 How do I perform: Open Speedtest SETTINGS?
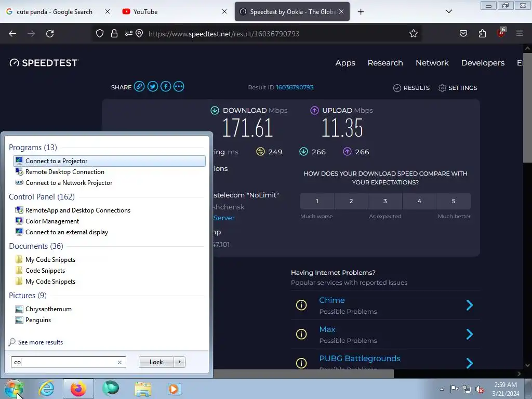pyautogui.click(x=458, y=88)
